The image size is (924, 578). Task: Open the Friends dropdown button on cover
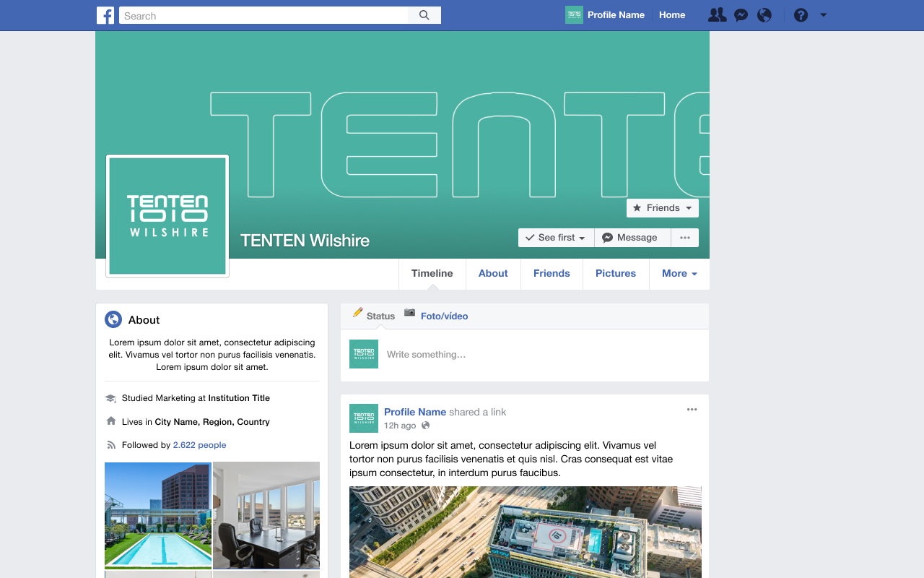tap(663, 208)
